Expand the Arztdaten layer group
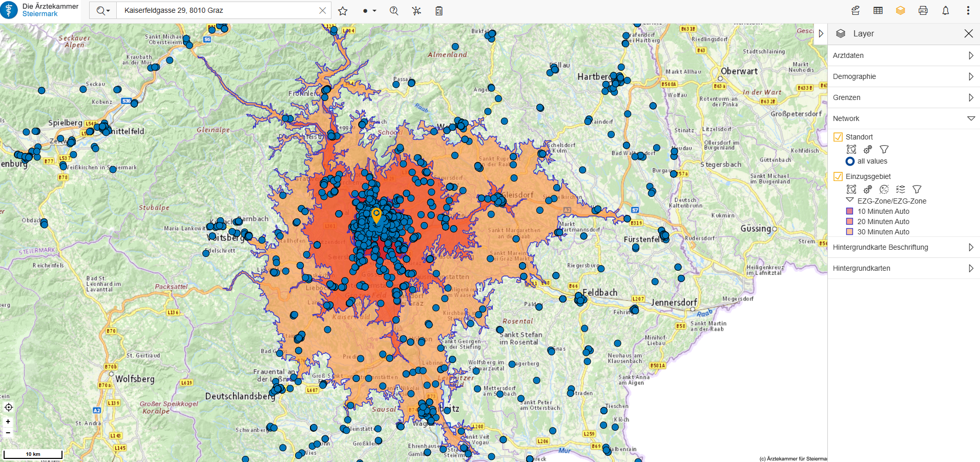 [971, 55]
